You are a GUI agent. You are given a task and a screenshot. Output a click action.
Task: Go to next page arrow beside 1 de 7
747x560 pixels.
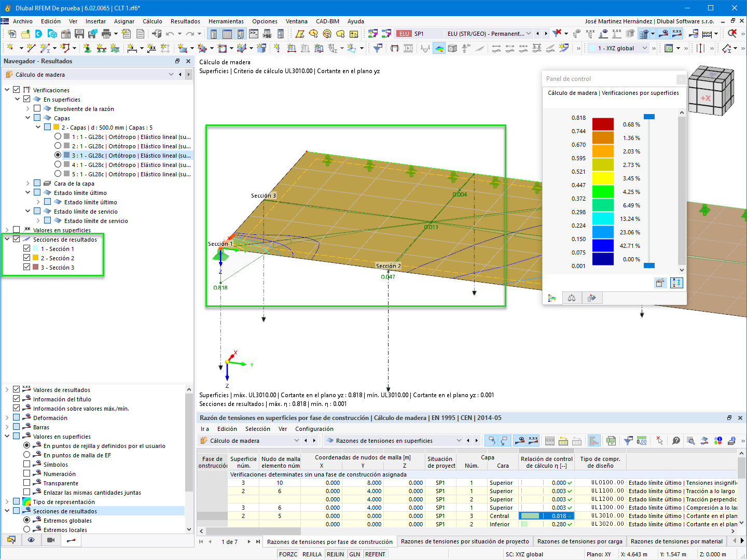[249, 542]
